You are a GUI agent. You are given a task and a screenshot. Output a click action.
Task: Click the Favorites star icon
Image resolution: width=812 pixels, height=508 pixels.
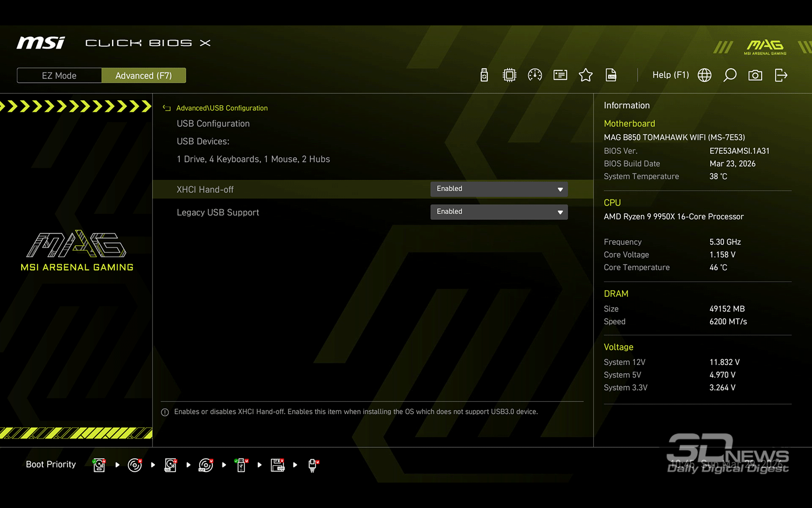point(586,75)
